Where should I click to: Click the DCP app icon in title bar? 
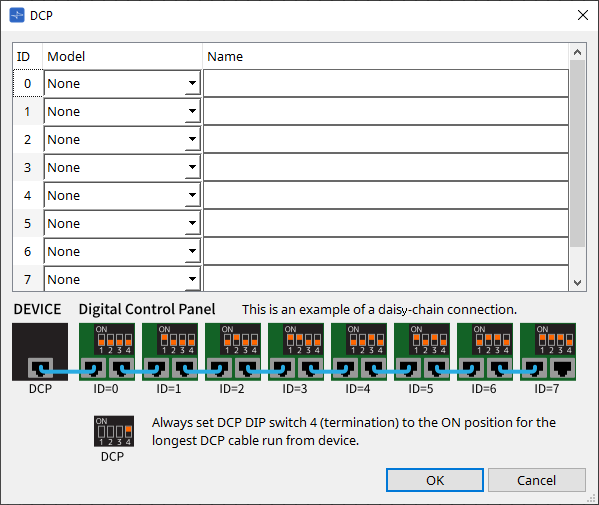click(x=17, y=15)
